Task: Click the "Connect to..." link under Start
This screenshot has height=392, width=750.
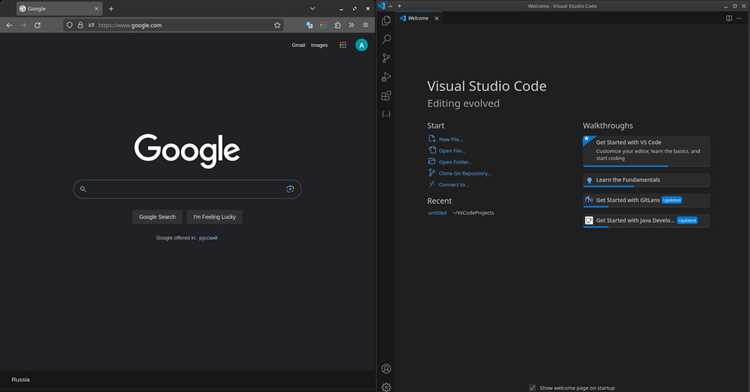Action: 453,185
